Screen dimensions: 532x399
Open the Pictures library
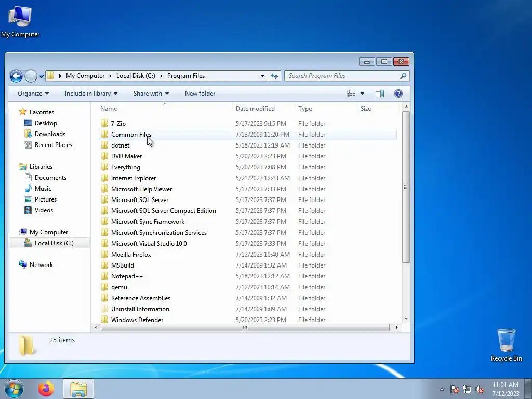tap(46, 199)
